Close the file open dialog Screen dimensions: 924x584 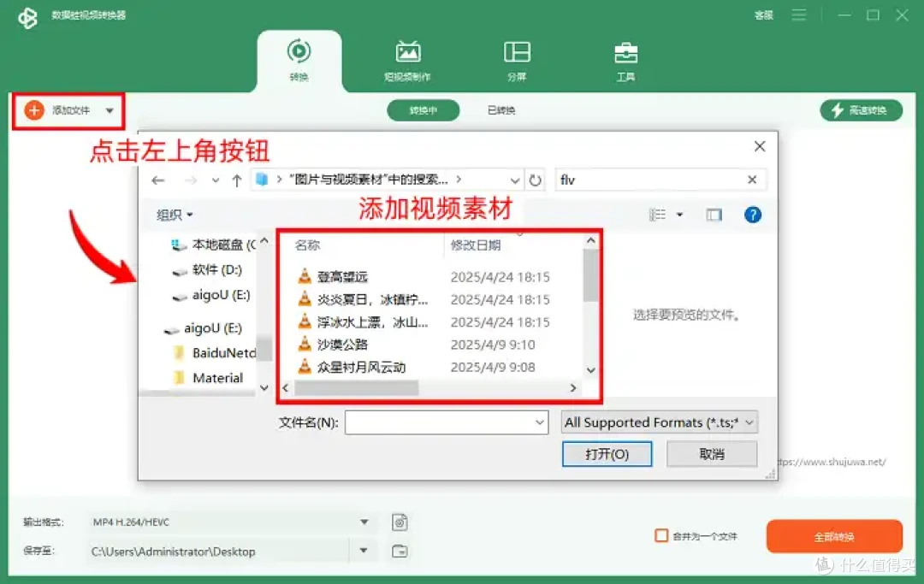[x=760, y=146]
